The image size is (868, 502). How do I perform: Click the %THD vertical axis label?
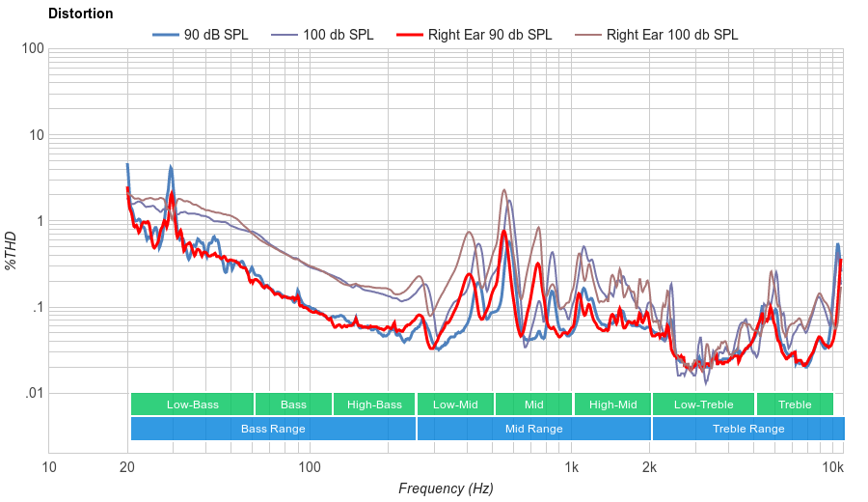pyautogui.click(x=12, y=250)
